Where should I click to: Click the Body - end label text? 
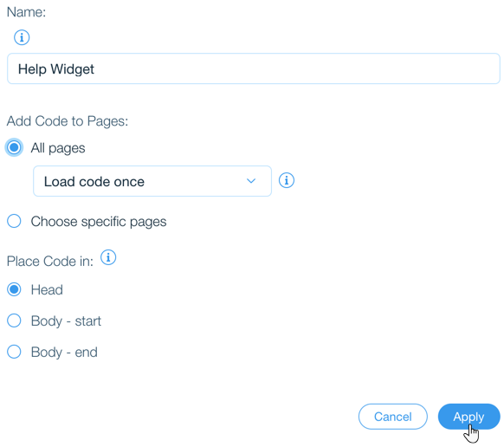pyautogui.click(x=64, y=353)
